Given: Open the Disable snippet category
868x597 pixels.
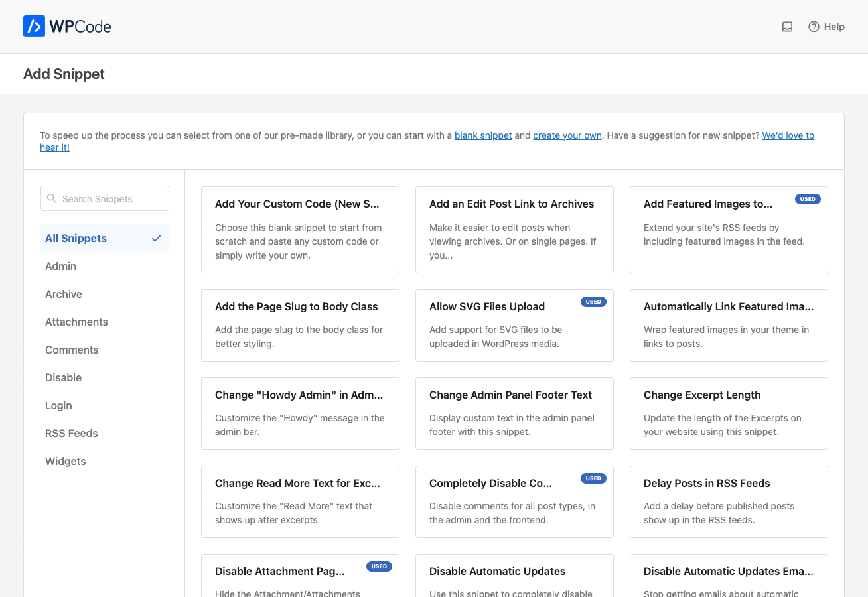Looking at the screenshot, I should coord(63,377).
